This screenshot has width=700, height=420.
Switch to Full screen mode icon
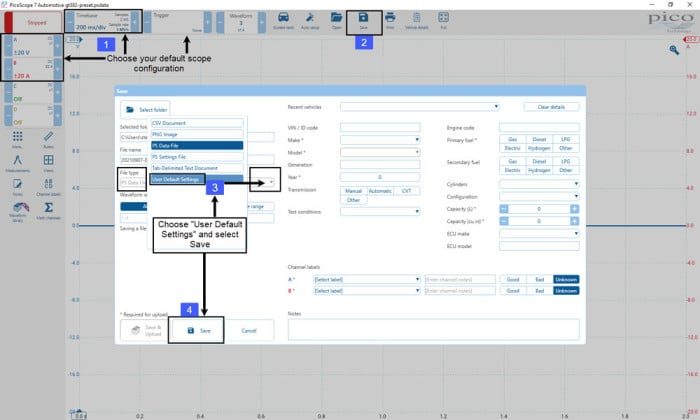click(443, 21)
